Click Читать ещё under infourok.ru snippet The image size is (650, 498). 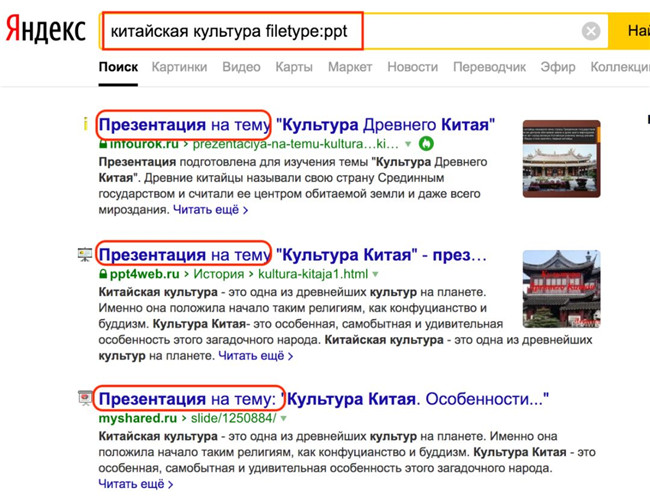coord(211,210)
